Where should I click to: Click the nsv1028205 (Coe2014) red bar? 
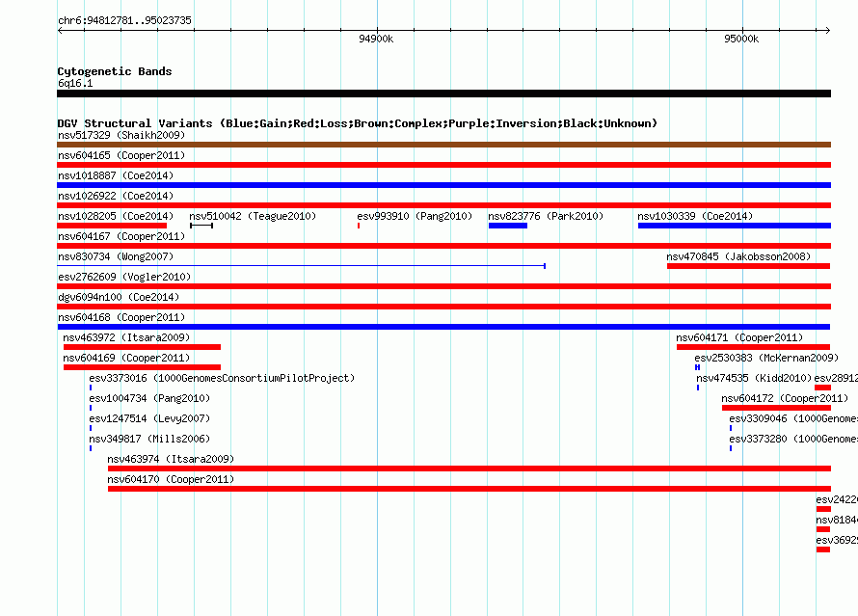coord(112,226)
